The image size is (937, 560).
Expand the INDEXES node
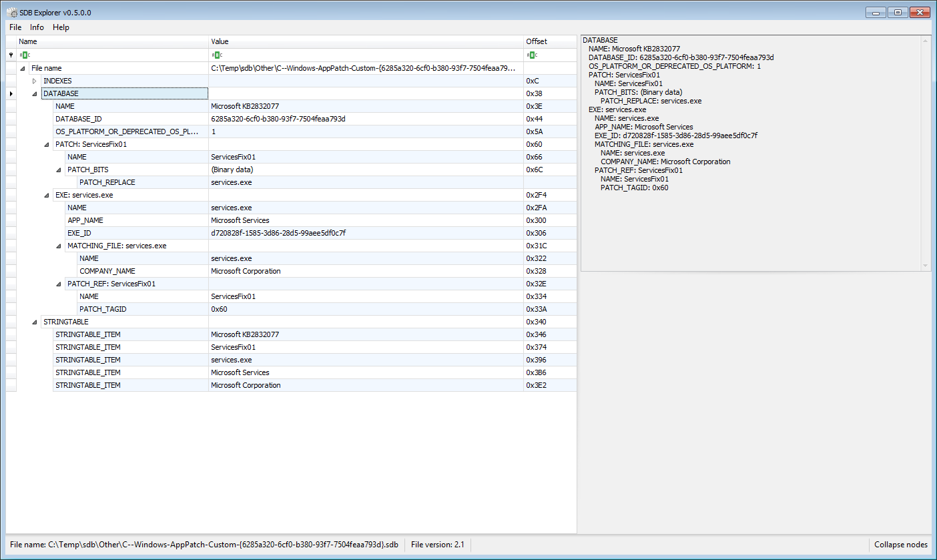[x=35, y=81]
